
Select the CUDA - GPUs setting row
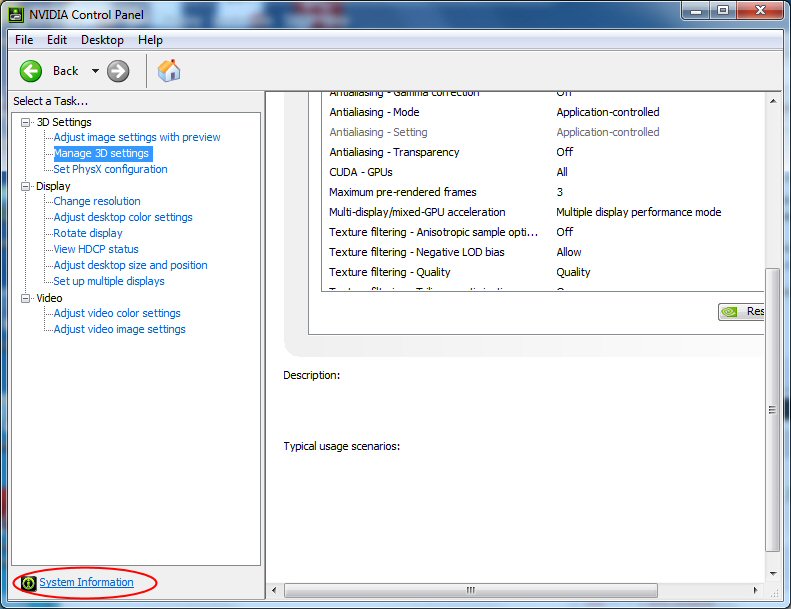543,172
